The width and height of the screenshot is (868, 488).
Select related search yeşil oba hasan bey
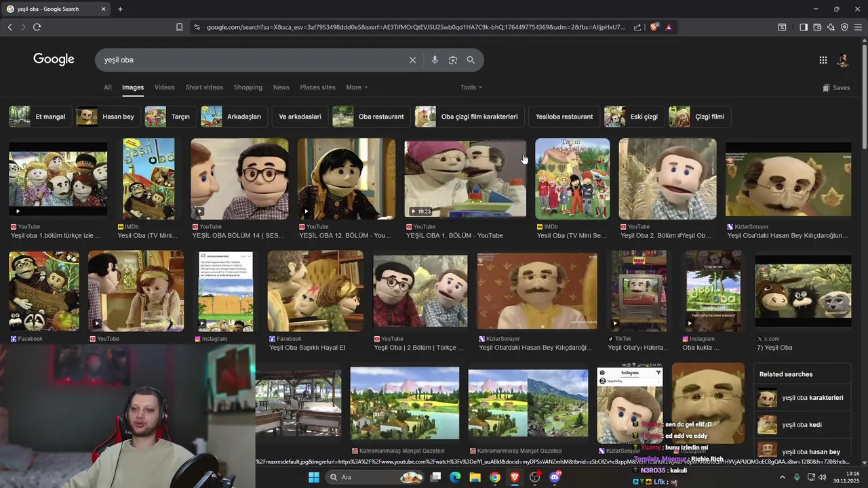click(x=803, y=451)
